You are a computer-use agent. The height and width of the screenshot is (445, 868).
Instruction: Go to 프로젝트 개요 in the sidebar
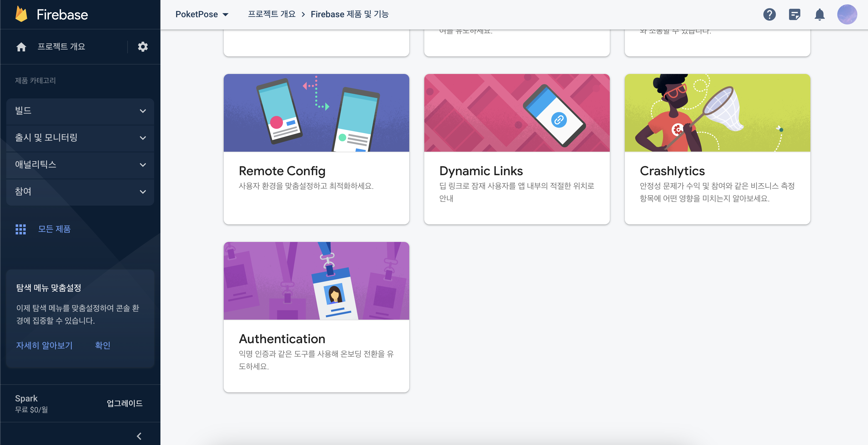pos(61,47)
